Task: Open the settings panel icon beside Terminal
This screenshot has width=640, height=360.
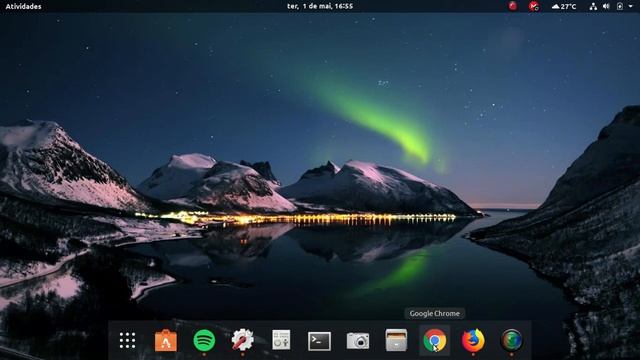Action: pyautogui.click(x=281, y=340)
